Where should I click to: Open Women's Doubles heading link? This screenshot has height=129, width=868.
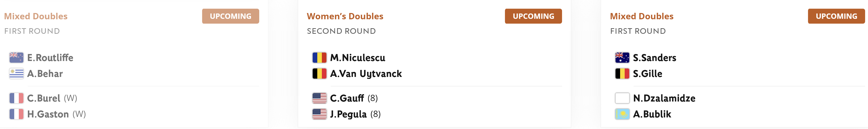(x=345, y=16)
